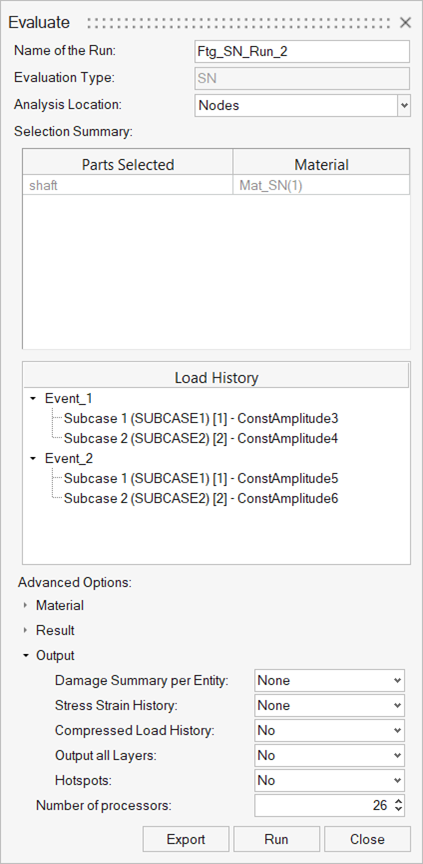423x864 pixels.
Task: Increase the number of processors
Action: [x=398, y=801]
